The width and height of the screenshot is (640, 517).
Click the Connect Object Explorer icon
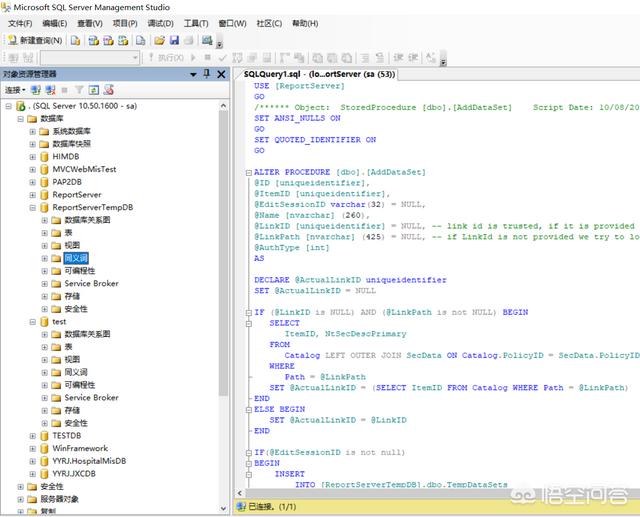click(36, 90)
